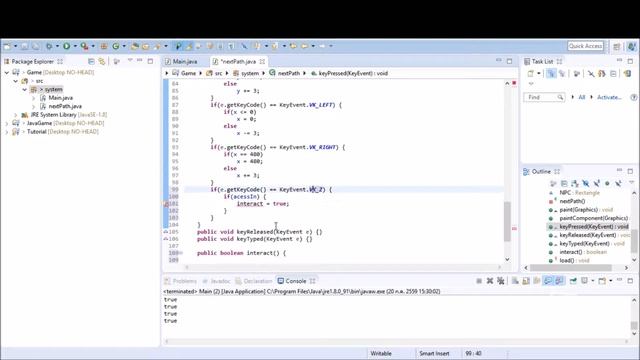Click the Quick Access search field
Image resolution: width=640 pixels, height=360 pixels.
point(585,46)
